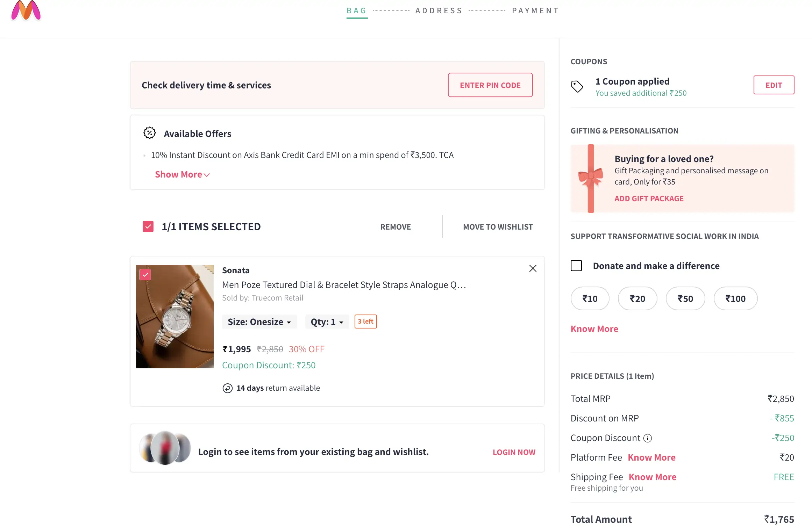Click the info icon next to Coupon Discount
The image size is (812, 527).
[x=648, y=438]
